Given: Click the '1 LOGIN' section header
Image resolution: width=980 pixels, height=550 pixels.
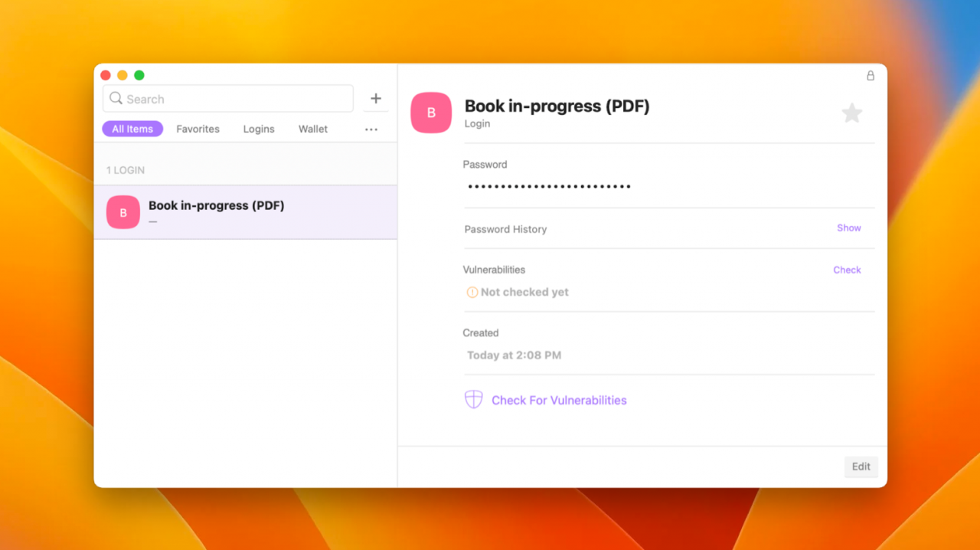Looking at the screenshot, I should (126, 170).
